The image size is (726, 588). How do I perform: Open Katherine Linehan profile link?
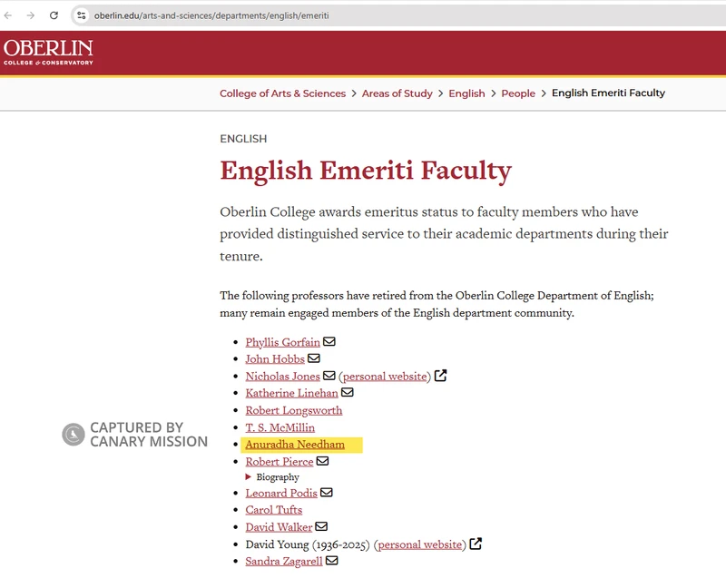point(291,393)
